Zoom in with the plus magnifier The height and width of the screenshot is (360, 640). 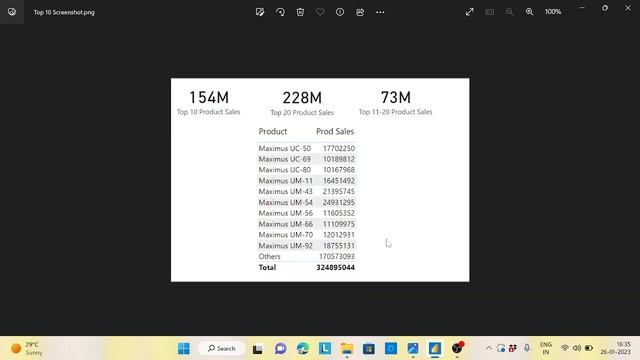click(x=529, y=12)
